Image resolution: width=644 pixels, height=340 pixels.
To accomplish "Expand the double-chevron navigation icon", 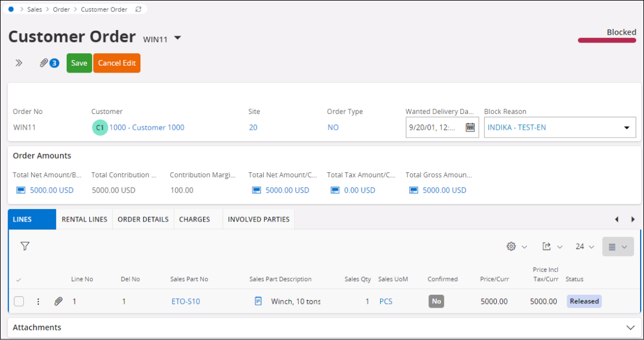I will 19,63.
